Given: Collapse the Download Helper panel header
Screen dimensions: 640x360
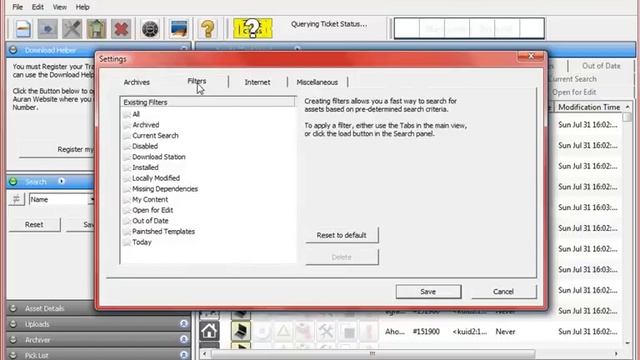Looking at the screenshot, I should pos(13,50).
